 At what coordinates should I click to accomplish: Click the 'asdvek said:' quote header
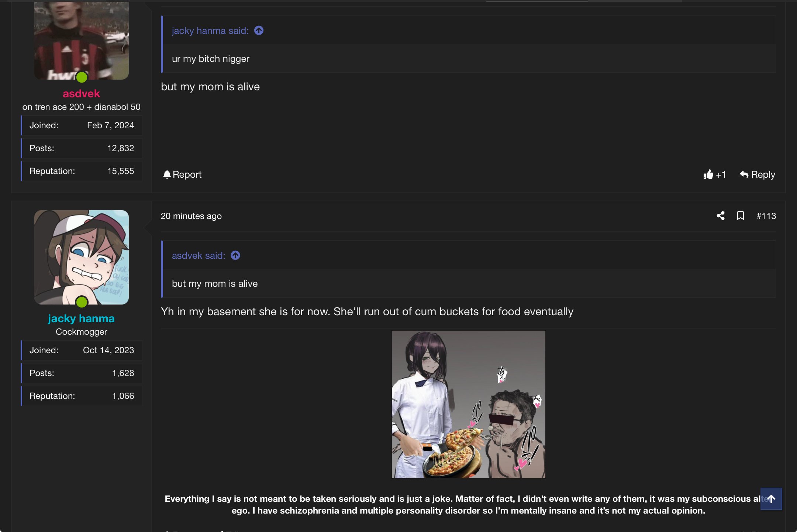click(x=199, y=255)
